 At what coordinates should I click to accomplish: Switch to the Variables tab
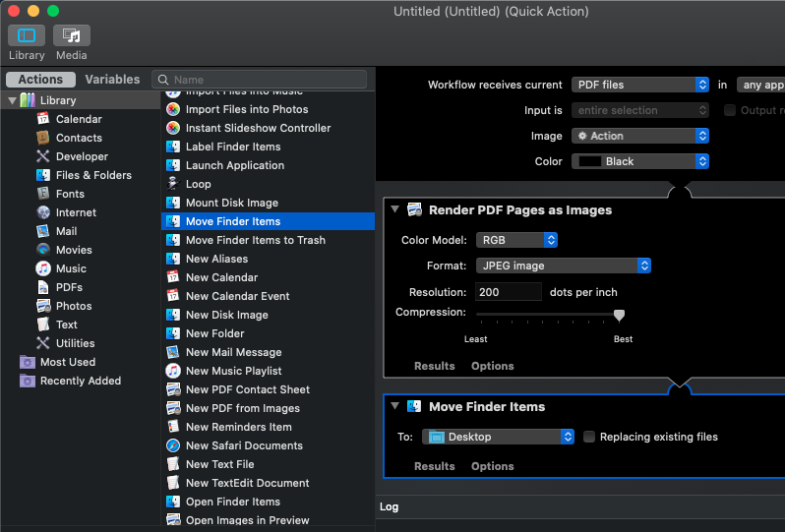pyautogui.click(x=112, y=79)
